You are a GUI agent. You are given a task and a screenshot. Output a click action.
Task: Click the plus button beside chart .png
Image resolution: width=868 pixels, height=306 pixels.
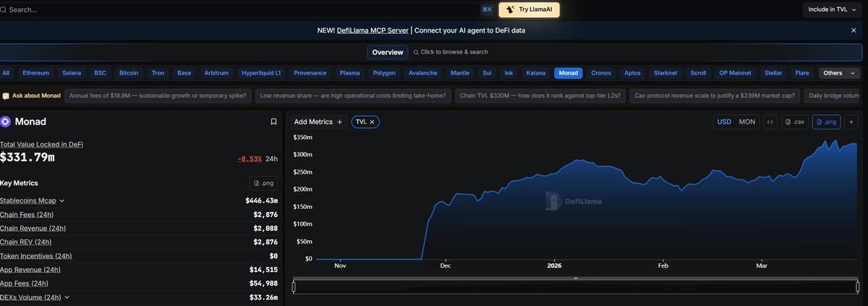tap(851, 122)
